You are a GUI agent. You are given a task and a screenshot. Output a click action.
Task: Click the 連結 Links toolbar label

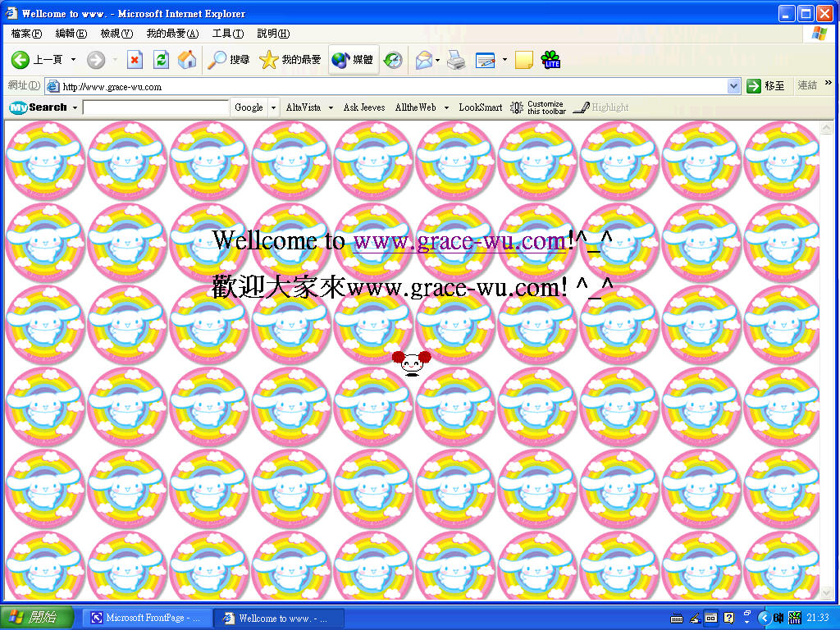click(807, 85)
